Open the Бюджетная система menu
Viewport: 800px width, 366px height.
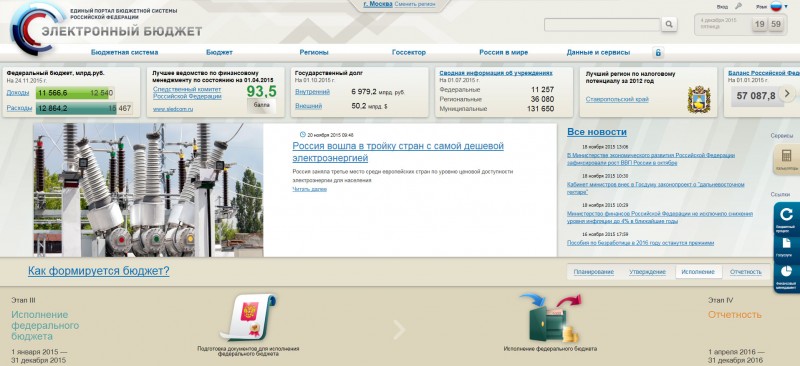click(x=124, y=52)
